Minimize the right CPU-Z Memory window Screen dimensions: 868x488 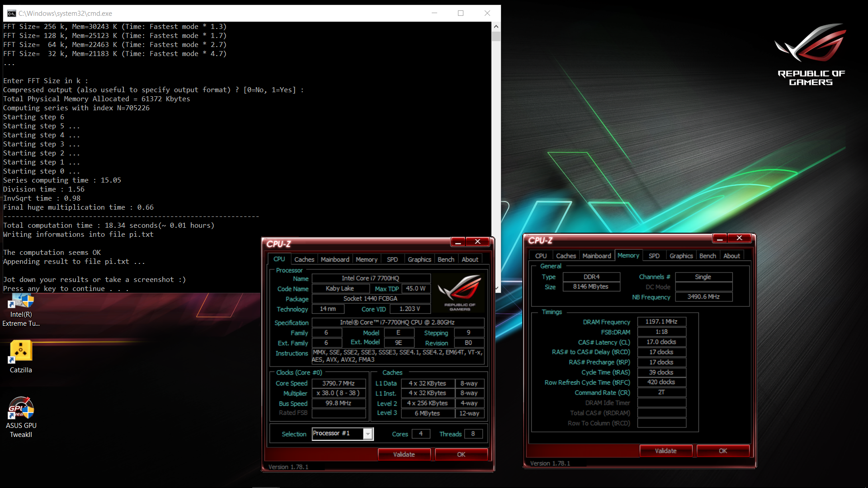tap(720, 239)
